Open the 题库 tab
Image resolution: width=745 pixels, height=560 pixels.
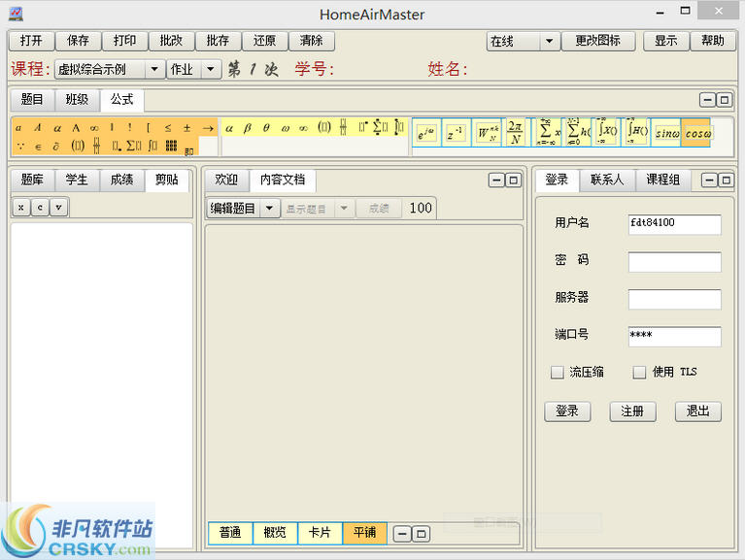(32, 180)
